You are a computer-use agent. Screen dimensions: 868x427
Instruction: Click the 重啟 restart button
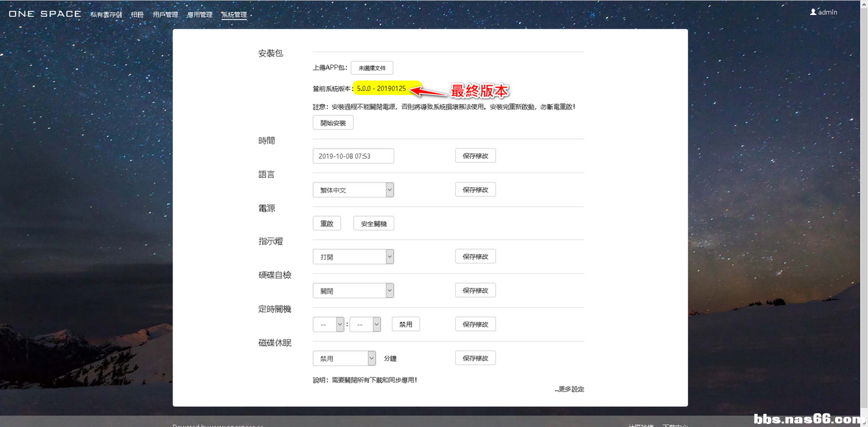tap(326, 223)
